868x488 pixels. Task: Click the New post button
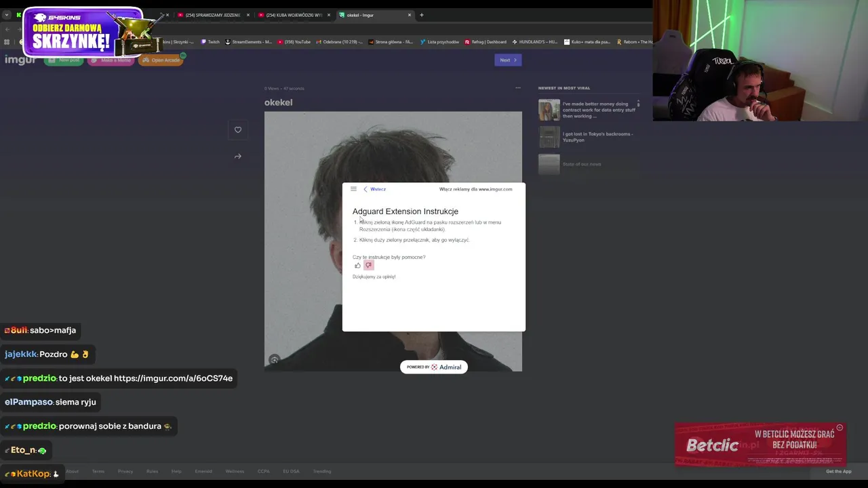[64, 60]
